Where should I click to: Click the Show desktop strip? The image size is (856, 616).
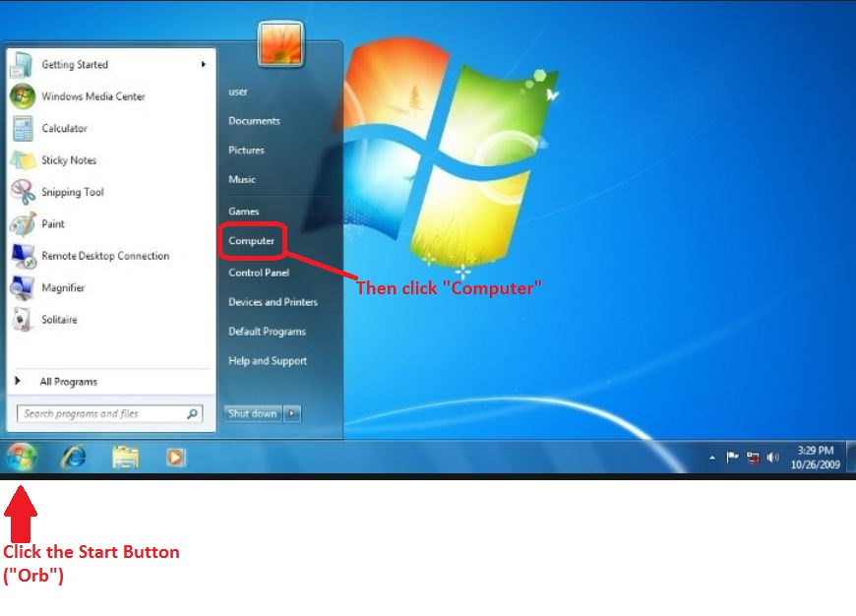[x=851, y=457]
